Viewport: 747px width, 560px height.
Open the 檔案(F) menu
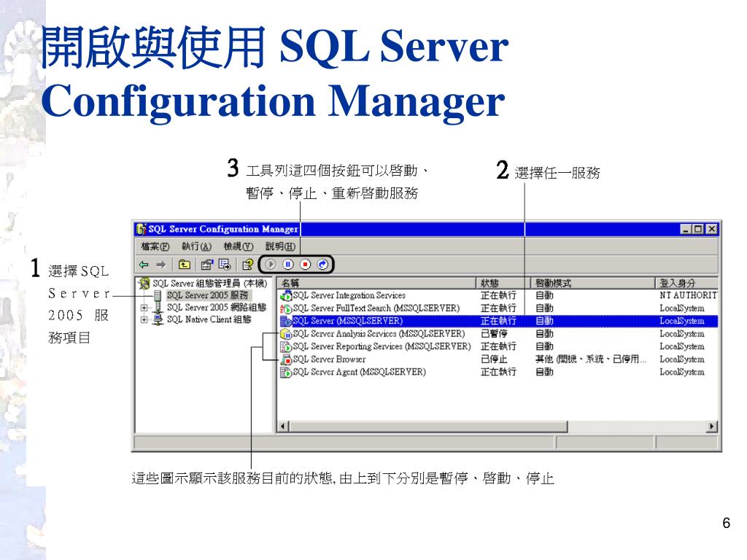pos(155,246)
